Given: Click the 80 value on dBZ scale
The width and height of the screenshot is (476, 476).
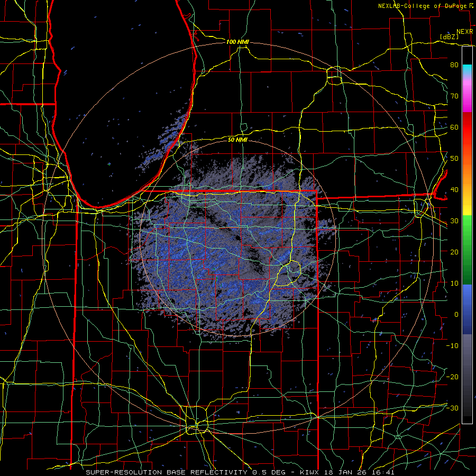Looking at the screenshot, I should point(454,65).
